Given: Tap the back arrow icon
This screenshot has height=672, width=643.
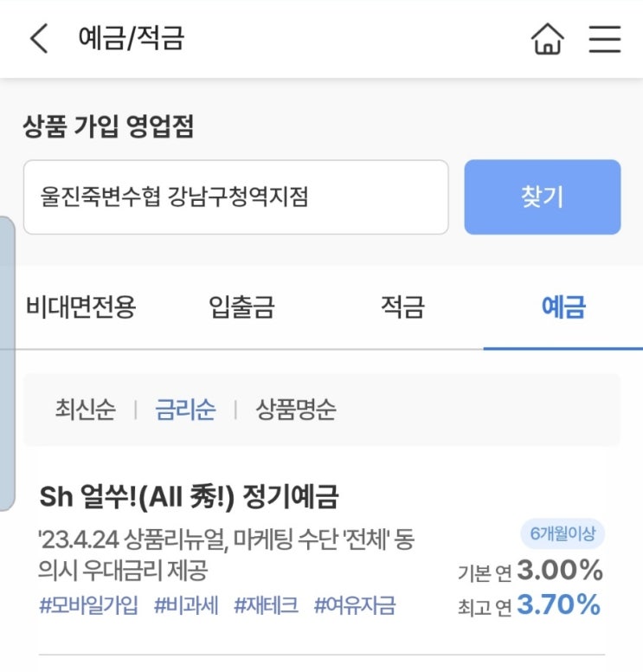Looking at the screenshot, I should point(39,39).
